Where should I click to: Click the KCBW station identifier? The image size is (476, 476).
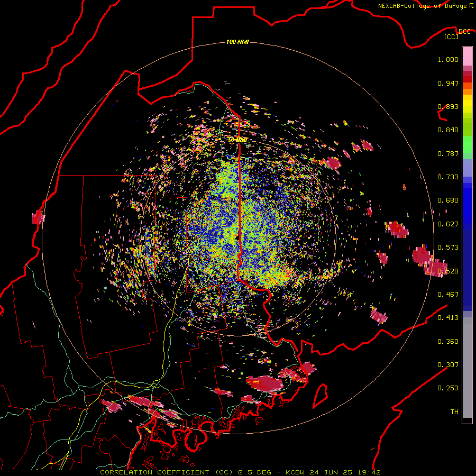pos(296,472)
